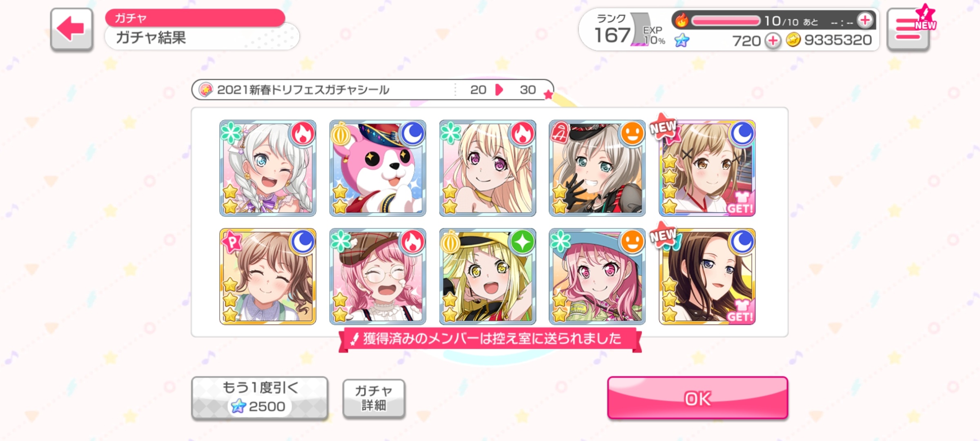The width and height of the screenshot is (980, 441).
Task: Tap the red back arrow button
Action: [71, 29]
